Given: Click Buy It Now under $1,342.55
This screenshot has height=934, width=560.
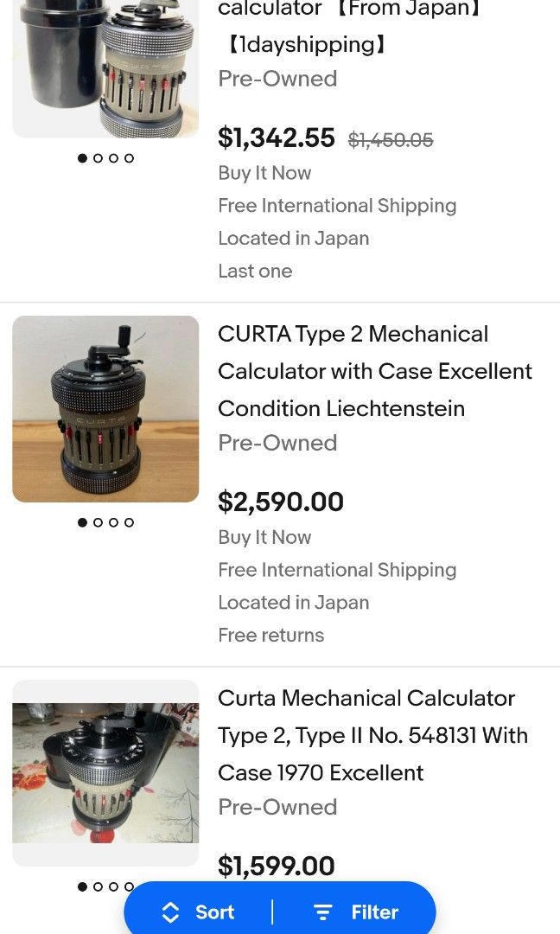Looking at the screenshot, I should [264, 173].
